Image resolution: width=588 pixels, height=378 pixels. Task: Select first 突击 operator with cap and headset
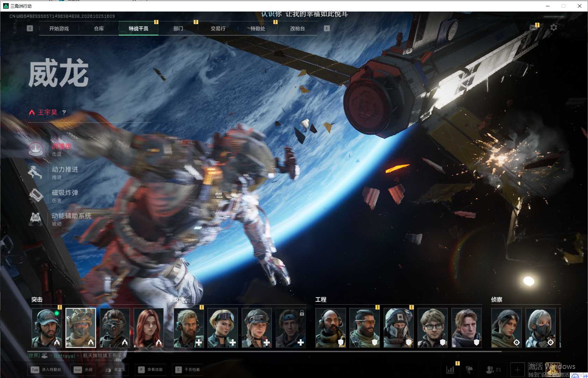coord(47,328)
